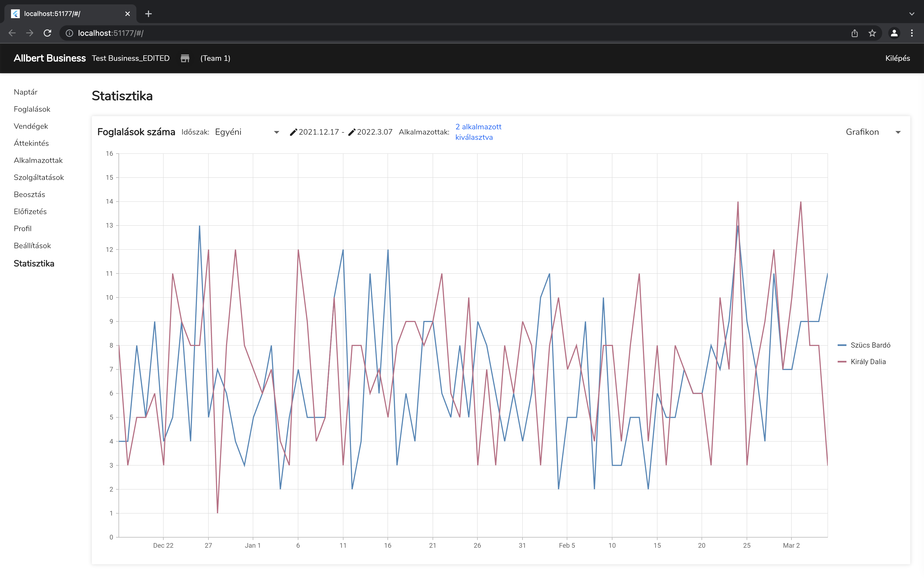The height and width of the screenshot is (578, 924).
Task: Click the start date 2021.12.17
Action: pos(319,132)
